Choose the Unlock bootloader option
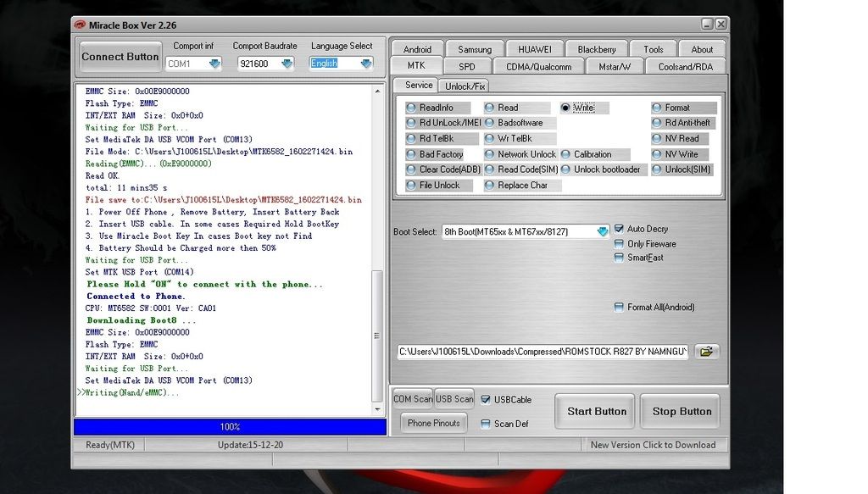The height and width of the screenshot is (494, 868). pyautogui.click(x=565, y=169)
